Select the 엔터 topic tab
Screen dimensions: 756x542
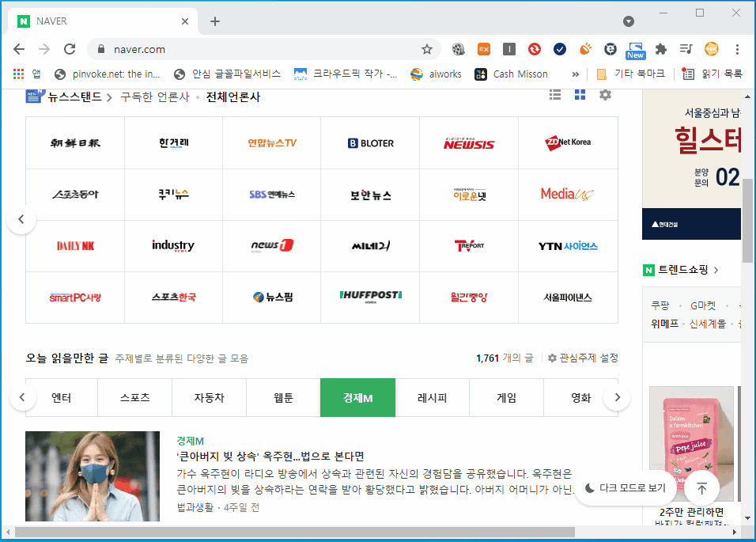(61, 398)
